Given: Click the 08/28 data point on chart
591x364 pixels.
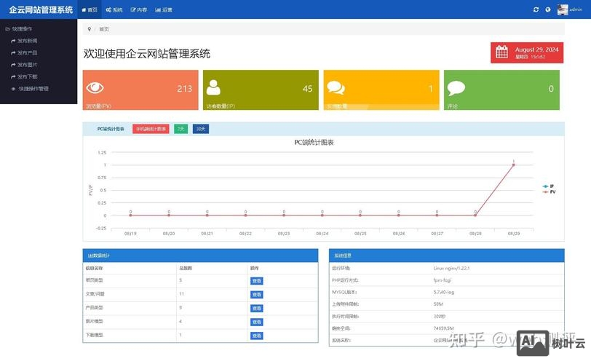Looking at the screenshot, I should pos(475,215).
